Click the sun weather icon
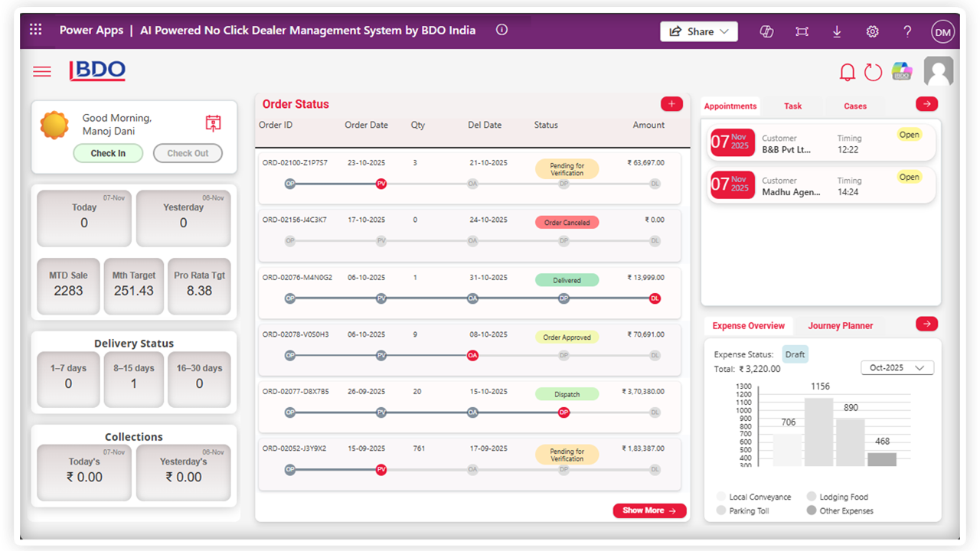The height and width of the screenshot is (551, 980). pyautogui.click(x=54, y=125)
